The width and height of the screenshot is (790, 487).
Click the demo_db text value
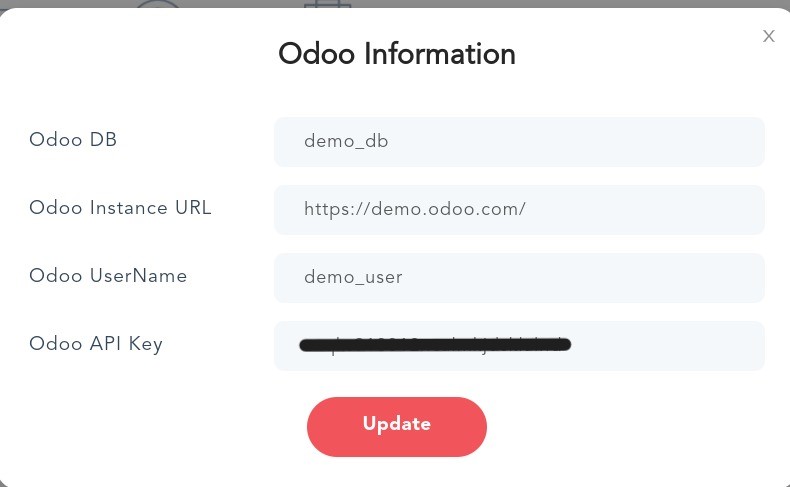pos(346,142)
